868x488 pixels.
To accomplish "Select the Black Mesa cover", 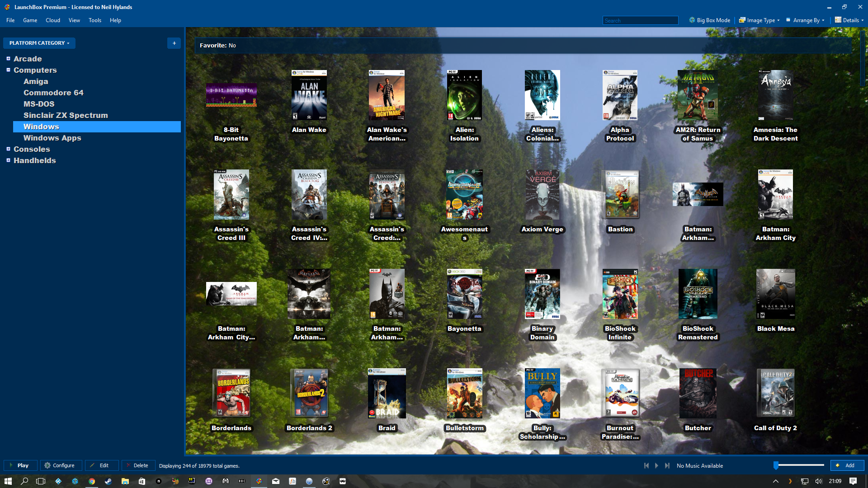I will pyautogui.click(x=776, y=294).
